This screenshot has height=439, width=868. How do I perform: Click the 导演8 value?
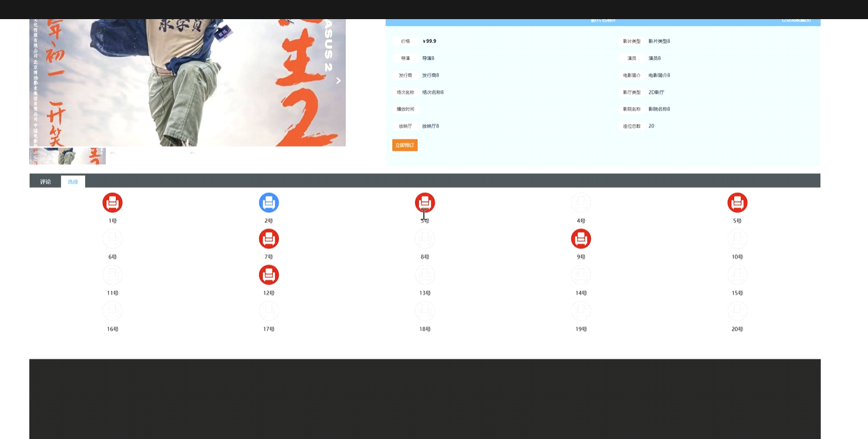click(x=428, y=58)
